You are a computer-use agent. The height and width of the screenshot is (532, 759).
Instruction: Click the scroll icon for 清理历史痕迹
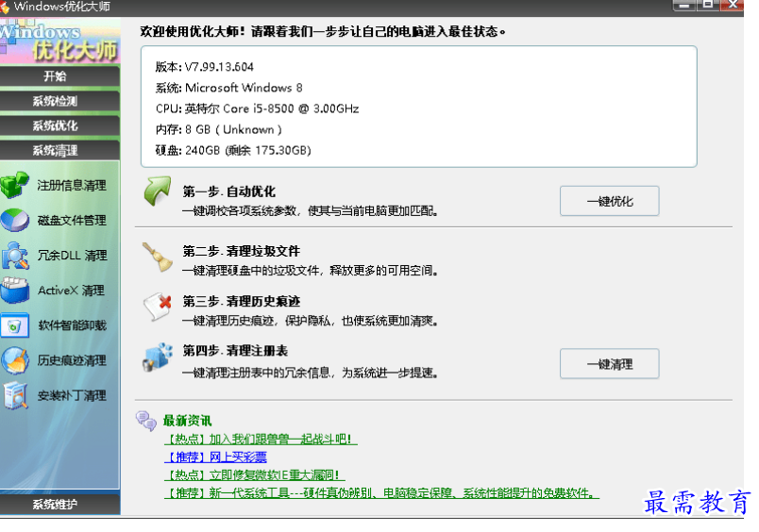pos(158,307)
